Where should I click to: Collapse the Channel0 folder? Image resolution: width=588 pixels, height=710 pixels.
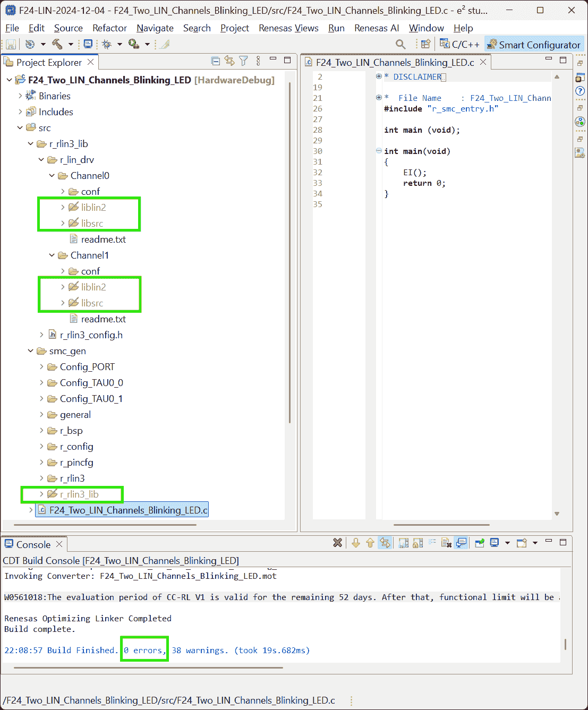[52, 176]
